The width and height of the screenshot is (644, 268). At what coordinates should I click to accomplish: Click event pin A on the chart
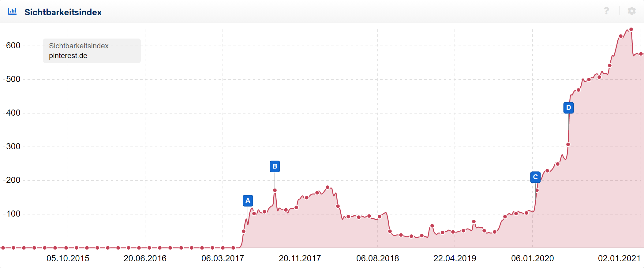pyautogui.click(x=248, y=201)
